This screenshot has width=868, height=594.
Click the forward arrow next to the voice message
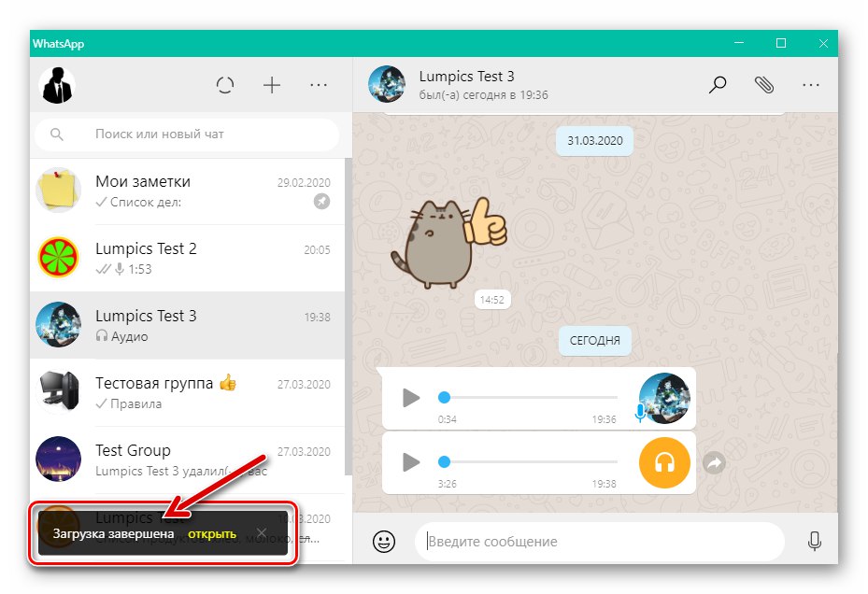point(715,462)
